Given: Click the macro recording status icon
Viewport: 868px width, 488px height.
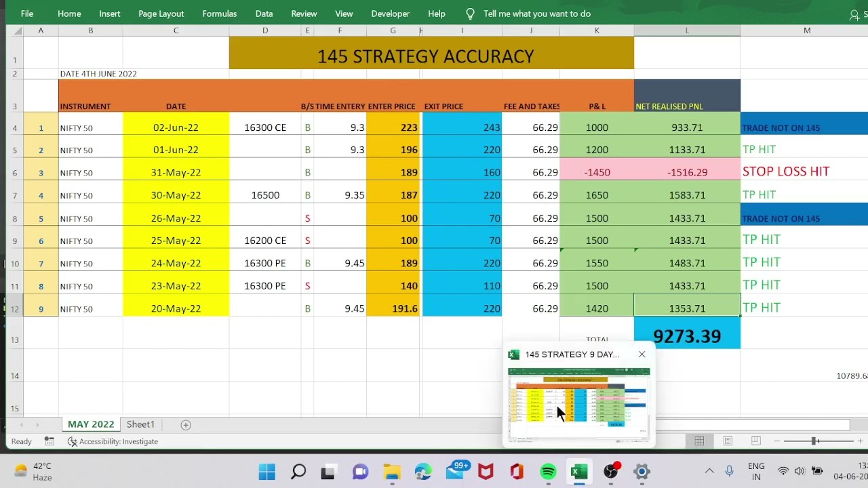Looking at the screenshot, I should [x=50, y=441].
